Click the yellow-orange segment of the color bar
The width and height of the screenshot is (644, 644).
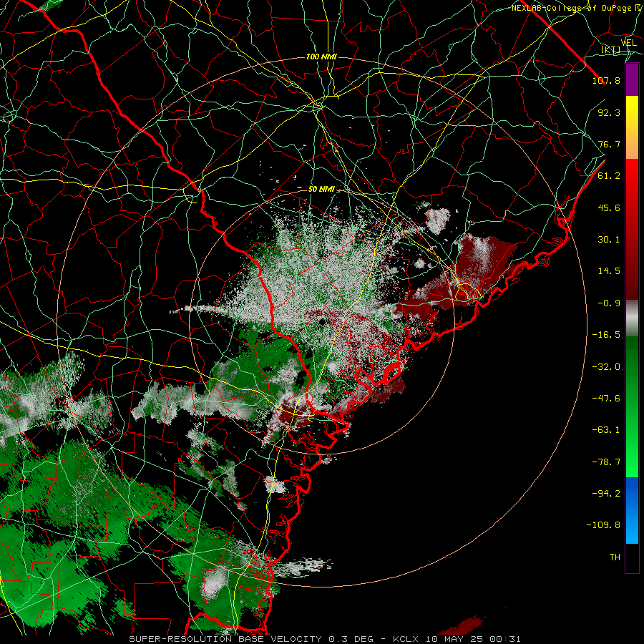click(x=632, y=128)
